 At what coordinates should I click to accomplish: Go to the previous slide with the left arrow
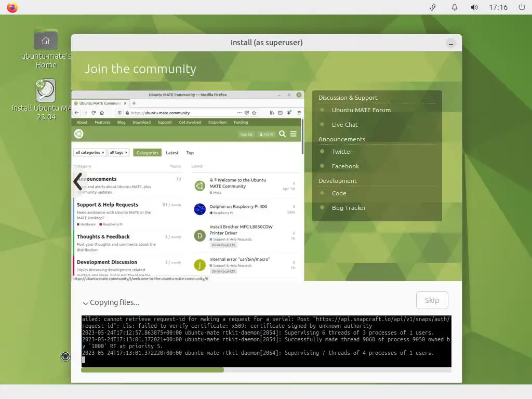tap(78, 181)
